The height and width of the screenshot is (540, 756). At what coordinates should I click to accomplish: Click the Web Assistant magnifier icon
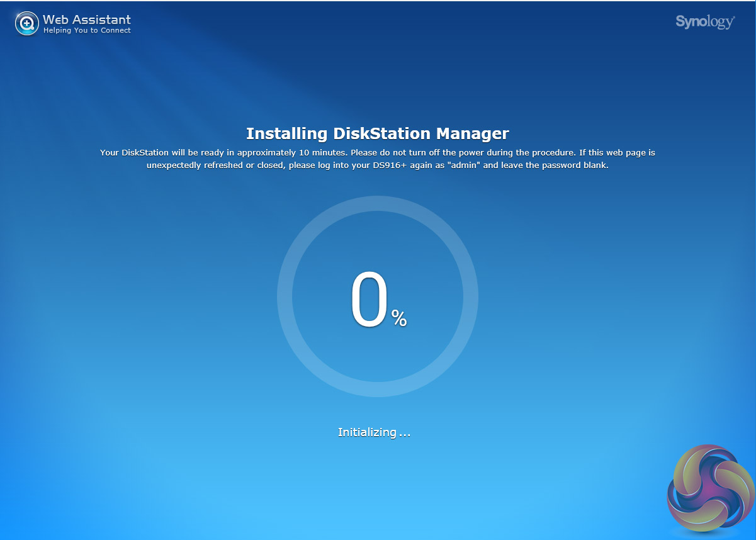(x=26, y=24)
